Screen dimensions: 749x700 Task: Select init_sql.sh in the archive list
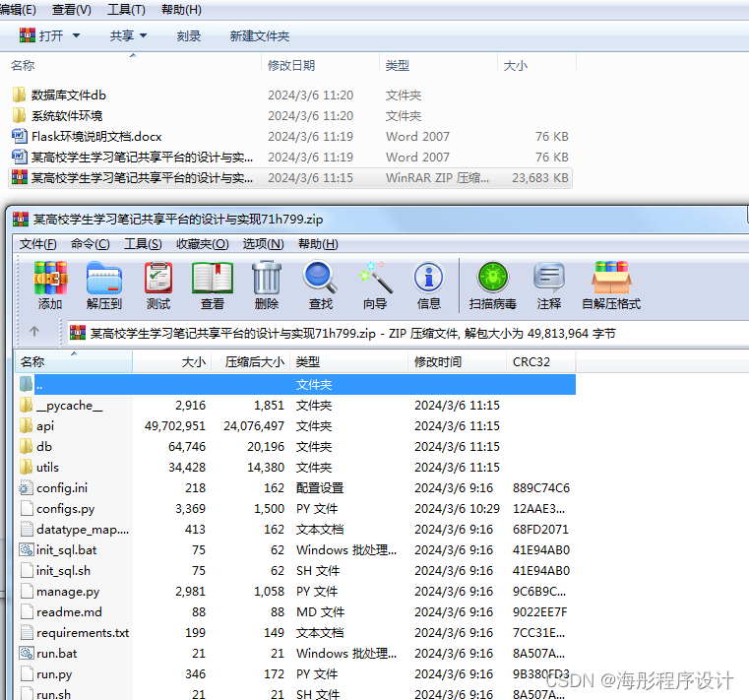[295, 570]
